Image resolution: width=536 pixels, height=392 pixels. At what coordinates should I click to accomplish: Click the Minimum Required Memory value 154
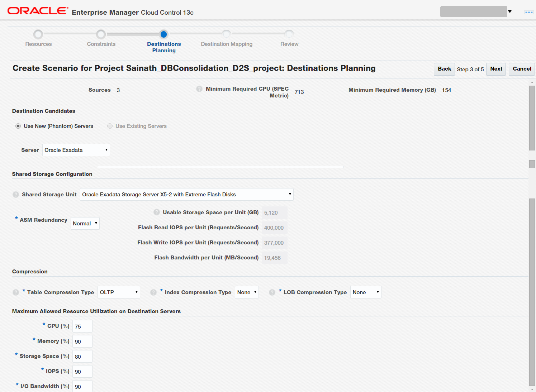(x=446, y=90)
